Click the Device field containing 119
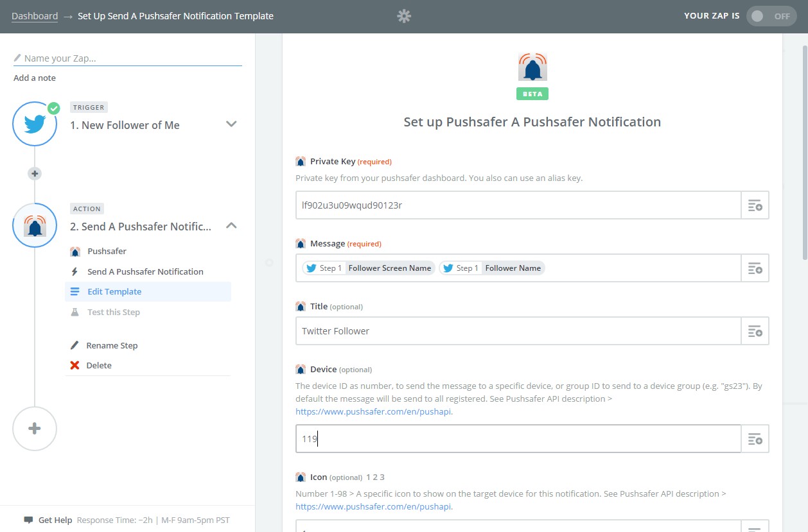 pyautogui.click(x=518, y=439)
